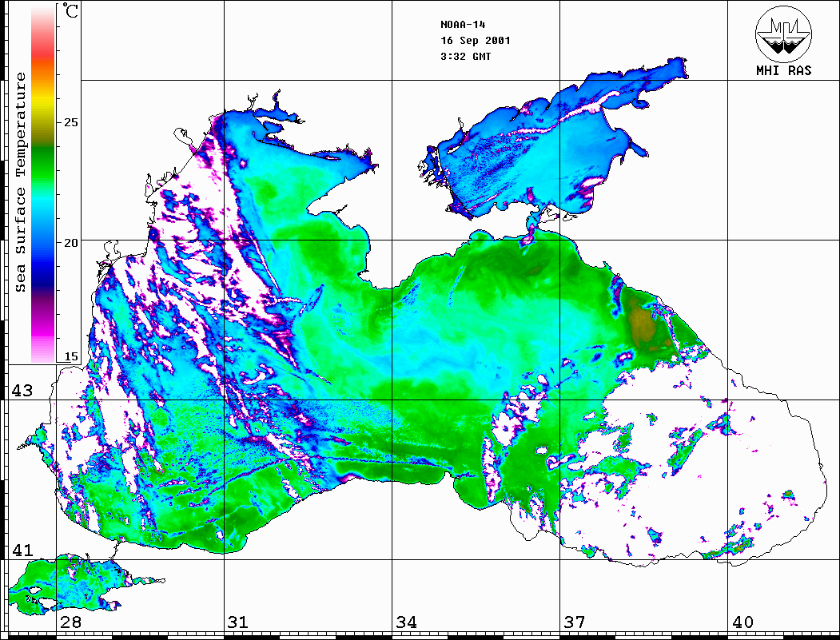Click the 'NOAA-14' satellite label
The width and height of the screenshot is (840, 640).
pos(463,25)
